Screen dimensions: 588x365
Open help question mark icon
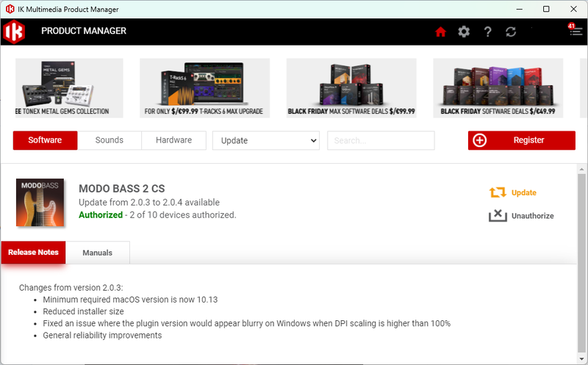(x=487, y=32)
